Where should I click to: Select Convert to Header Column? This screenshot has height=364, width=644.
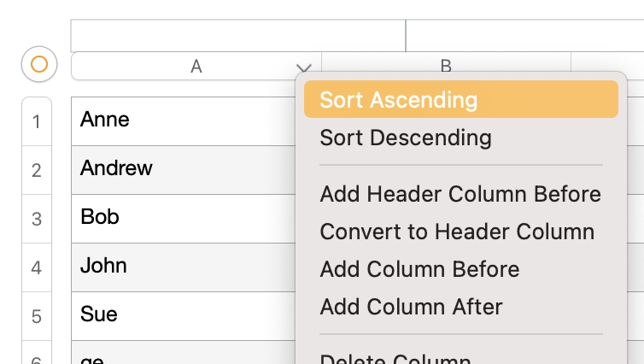click(x=457, y=232)
